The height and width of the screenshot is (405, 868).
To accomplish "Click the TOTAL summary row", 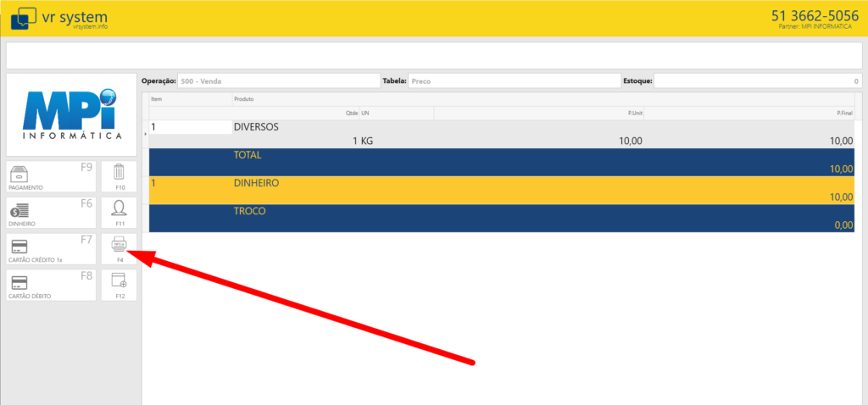I will (502, 162).
